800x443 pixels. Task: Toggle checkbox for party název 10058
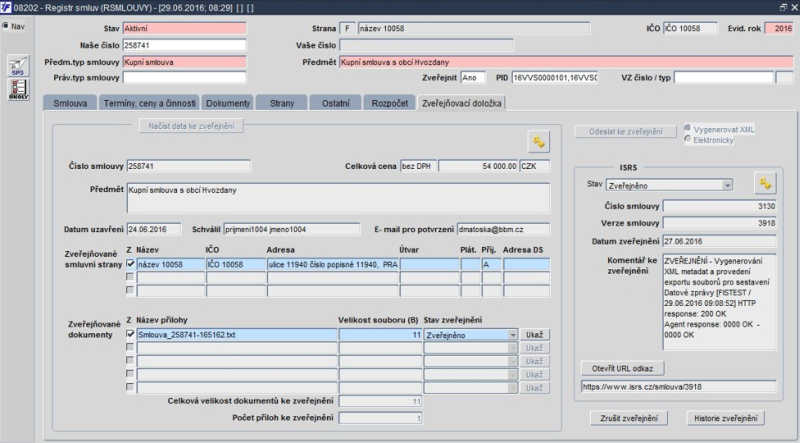tap(130, 264)
